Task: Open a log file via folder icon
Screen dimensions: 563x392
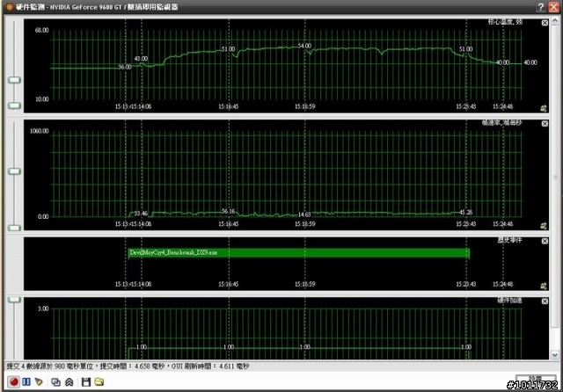Action: [x=99, y=382]
